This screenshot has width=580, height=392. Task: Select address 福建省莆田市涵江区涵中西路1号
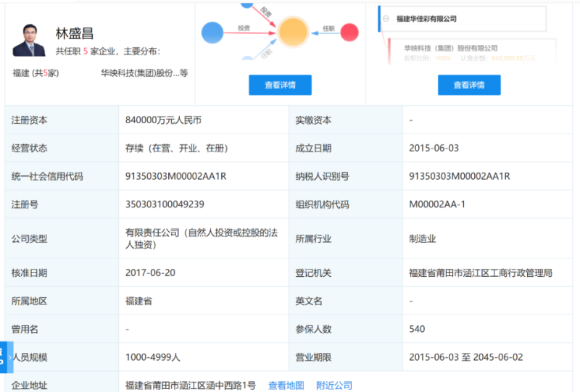point(191,385)
